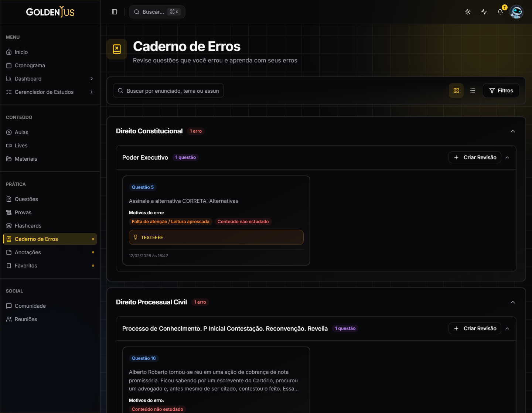Click the 1 erro badge of Direito Processual Civil
The width and height of the screenshot is (532, 413).
200,302
